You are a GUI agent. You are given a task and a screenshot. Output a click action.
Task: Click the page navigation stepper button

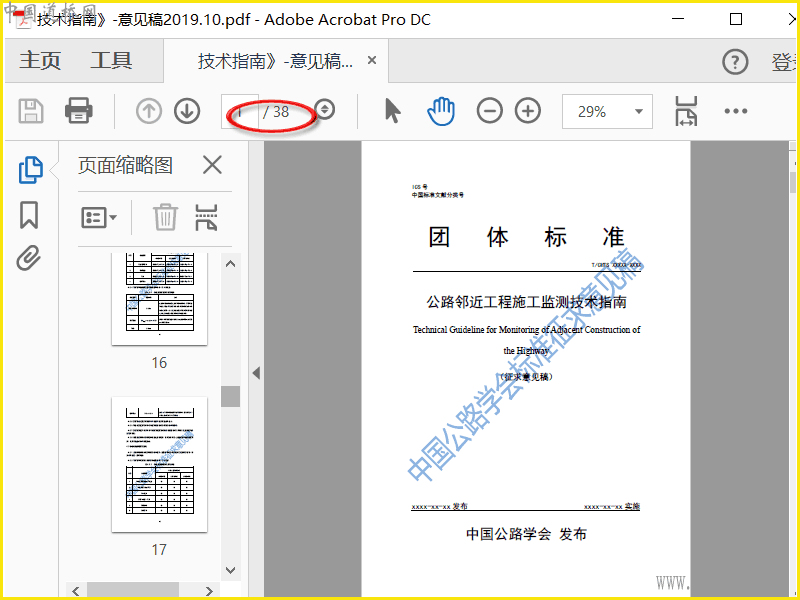(x=324, y=109)
